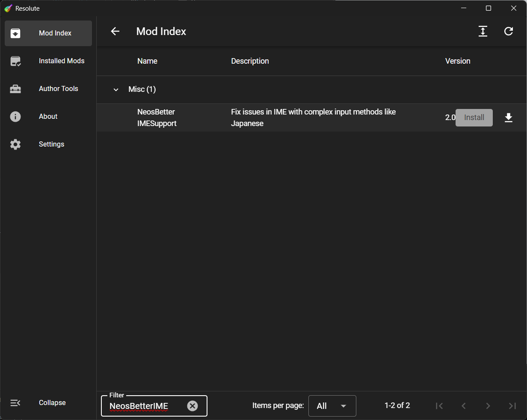Click the Collapse label in the sidebar
Image resolution: width=527 pixels, height=420 pixels.
pyautogui.click(x=52, y=403)
